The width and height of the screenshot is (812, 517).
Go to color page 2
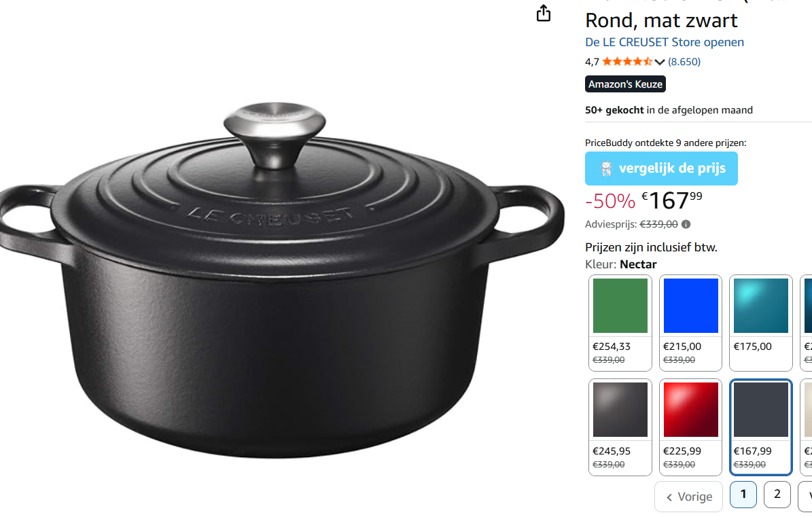(777, 494)
